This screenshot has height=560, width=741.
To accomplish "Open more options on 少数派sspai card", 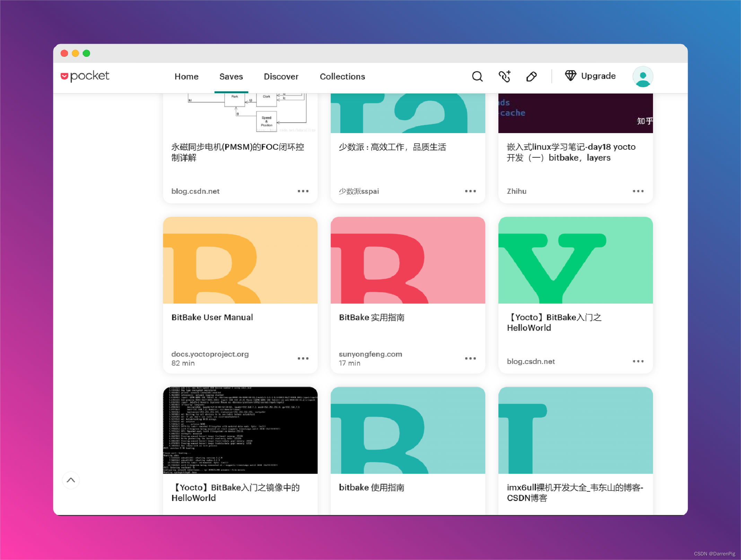I will (x=470, y=191).
